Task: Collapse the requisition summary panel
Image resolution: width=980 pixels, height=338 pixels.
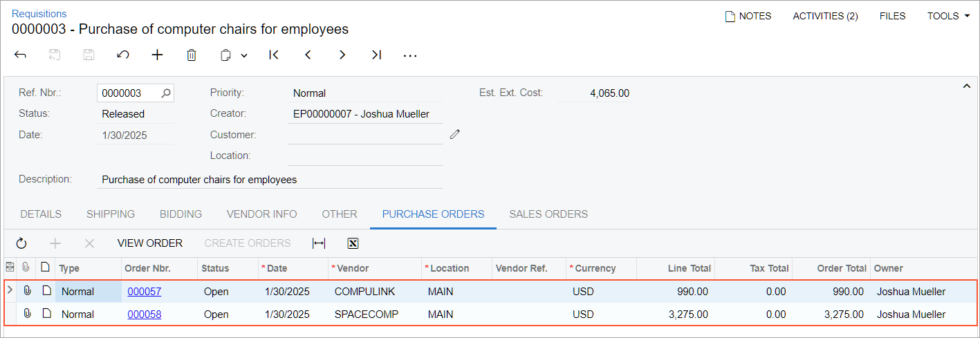Action: pos(966,86)
